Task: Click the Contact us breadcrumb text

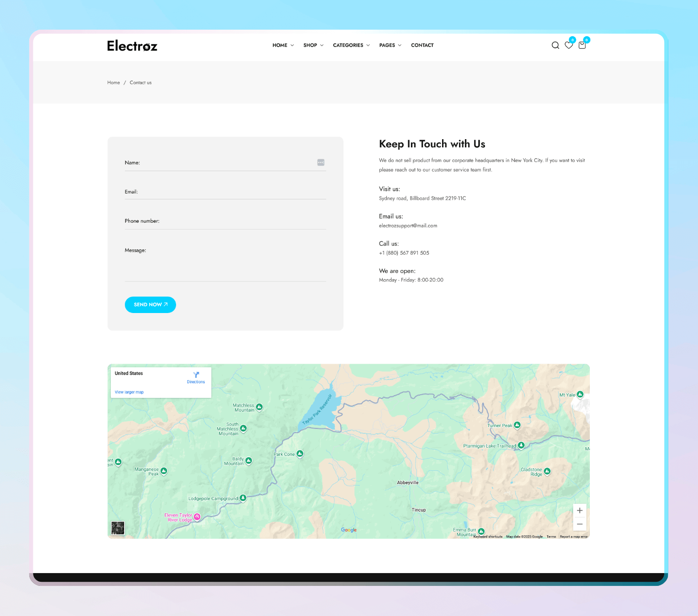Action: click(141, 83)
